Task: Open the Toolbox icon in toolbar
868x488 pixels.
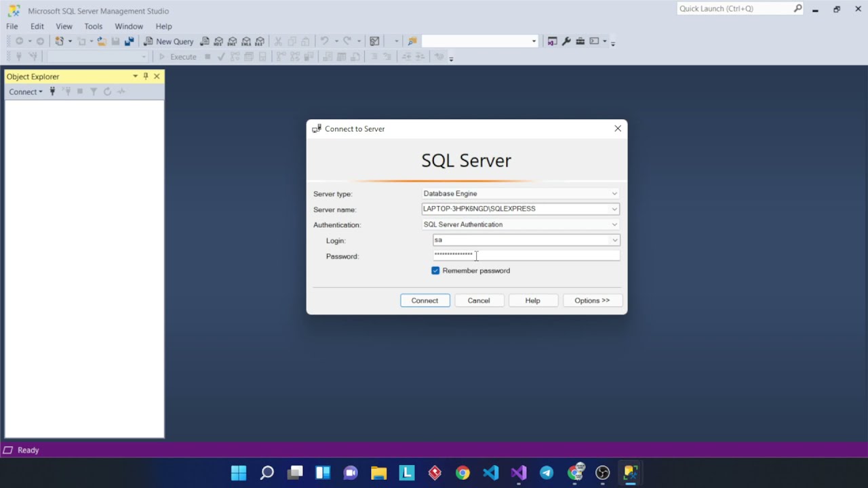Action: coord(580,41)
